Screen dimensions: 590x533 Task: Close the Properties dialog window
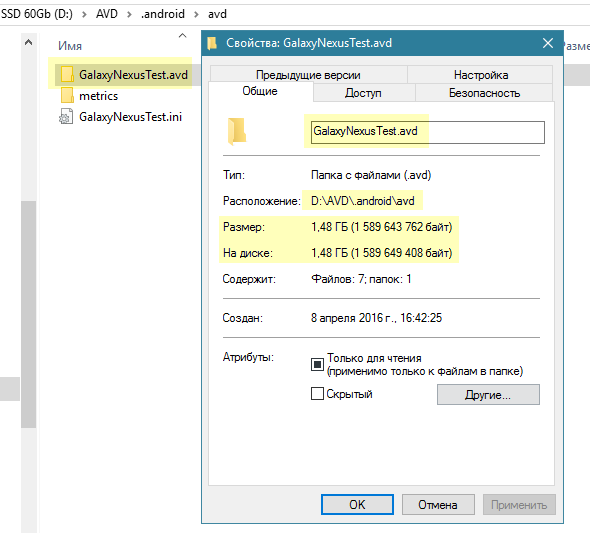[x=548, y=43]
